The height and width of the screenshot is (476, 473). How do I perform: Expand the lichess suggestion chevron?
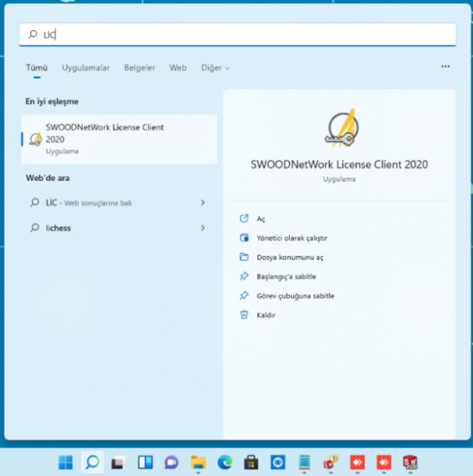coord(203,228)
